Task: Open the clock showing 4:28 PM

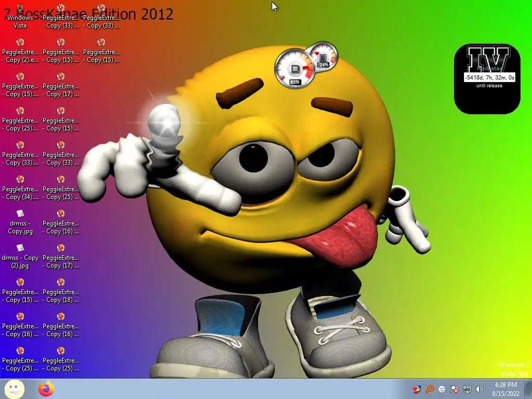Action: click(506, 389)
